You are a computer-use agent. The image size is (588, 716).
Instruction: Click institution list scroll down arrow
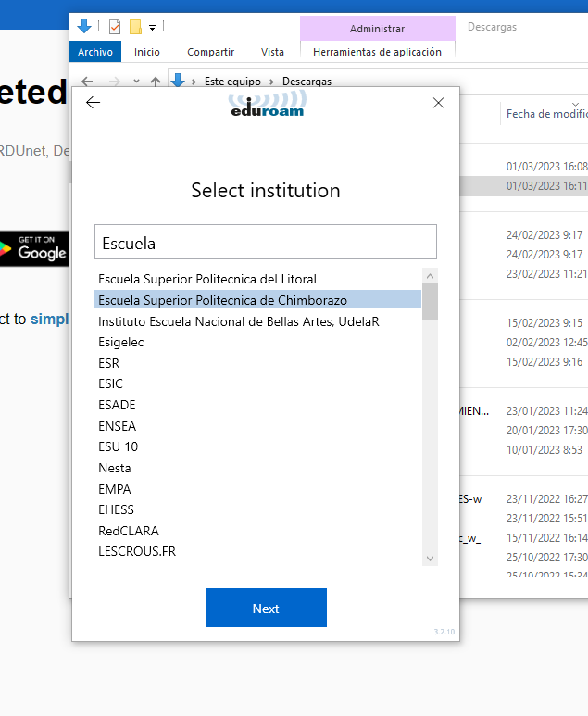pos(430,558)
